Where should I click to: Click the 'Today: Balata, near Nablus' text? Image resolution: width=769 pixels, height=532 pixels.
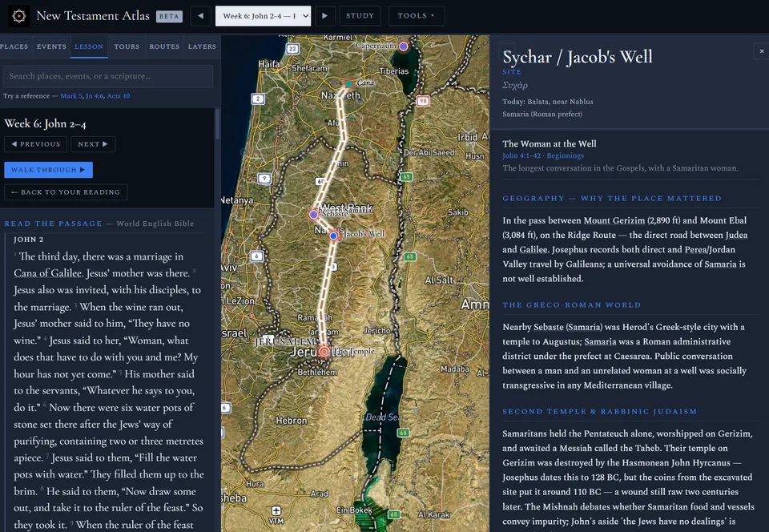tap(548, 102)
